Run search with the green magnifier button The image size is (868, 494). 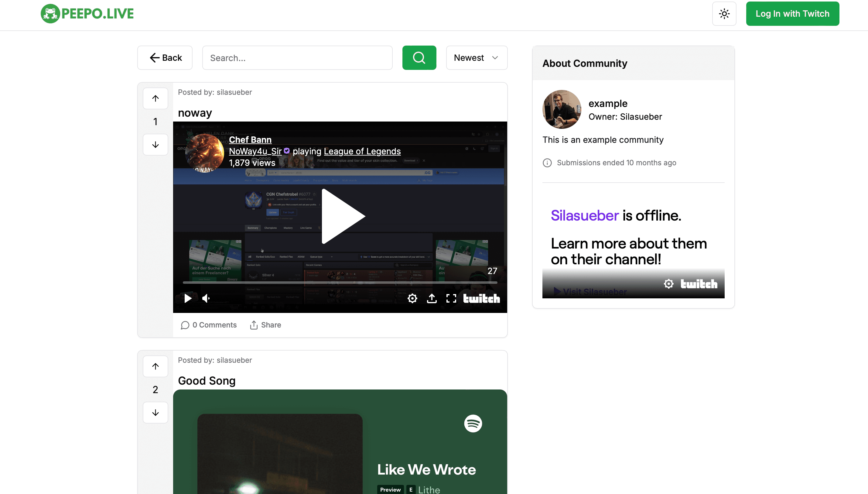[x=419, y=58]
